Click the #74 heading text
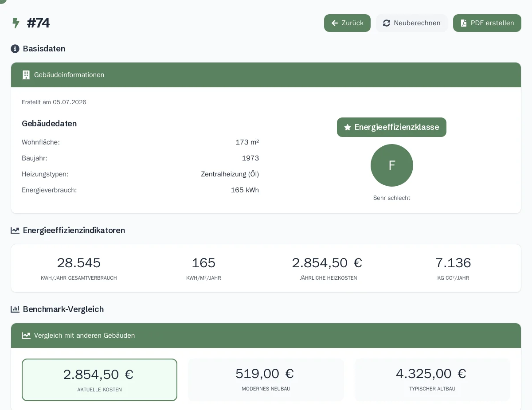Viewport: 532px width, 410px height. pos(38,23)
